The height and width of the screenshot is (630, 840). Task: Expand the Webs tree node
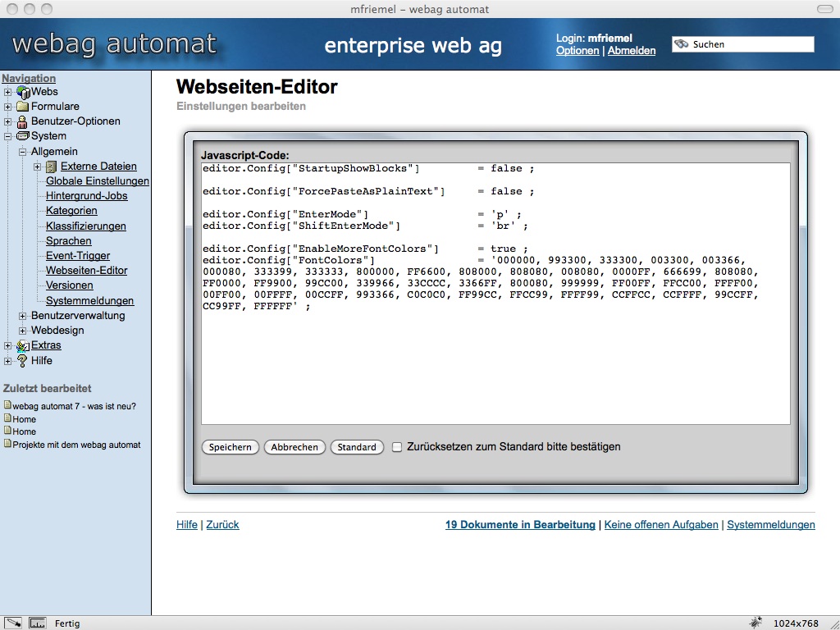click(x=8, y=92)
